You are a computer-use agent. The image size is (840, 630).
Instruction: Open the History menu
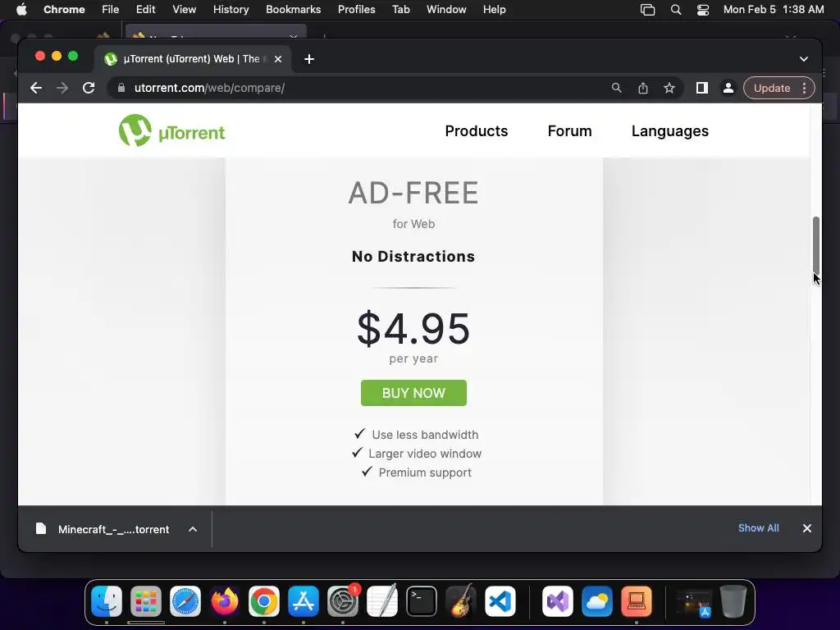(231, 10)
